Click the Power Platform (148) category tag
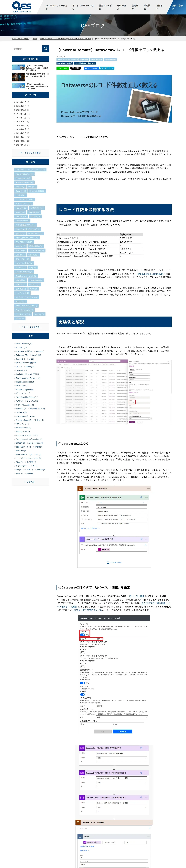 click(x=24, y=174)
